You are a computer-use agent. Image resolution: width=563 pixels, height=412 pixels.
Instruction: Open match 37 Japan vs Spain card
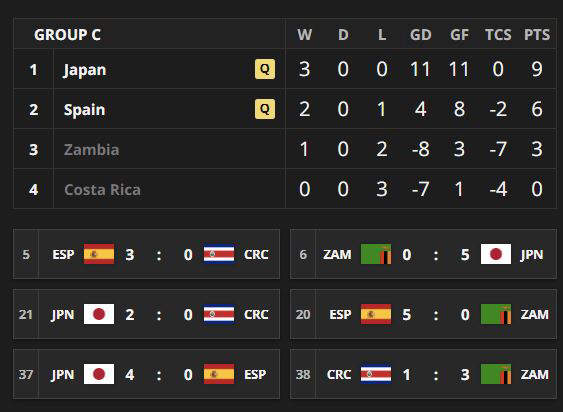(146, 374)
